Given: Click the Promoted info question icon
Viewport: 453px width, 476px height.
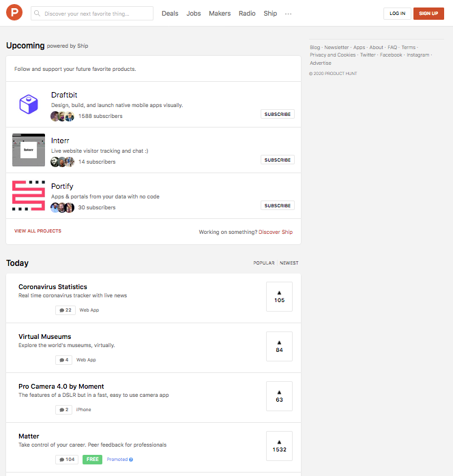Looking at the screenshot, I should (x=131, y=460).
